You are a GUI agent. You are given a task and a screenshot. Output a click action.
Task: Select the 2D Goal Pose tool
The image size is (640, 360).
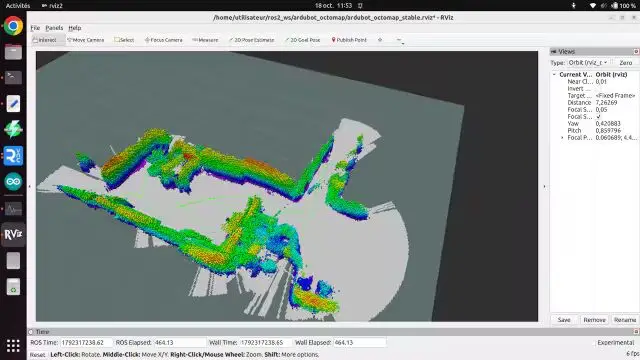(302, 40)
